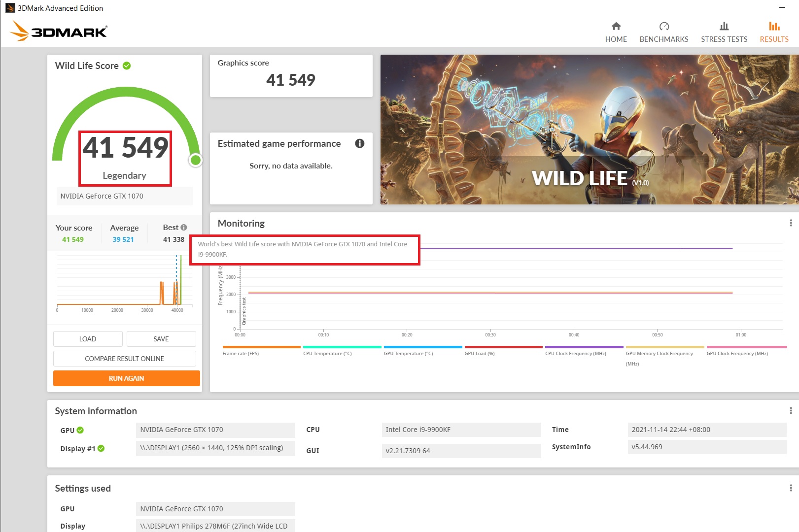Click the Best score value 41 338
Image resolution: width=799 pixels, height=532 pixels.
click(x=174, y=239)
